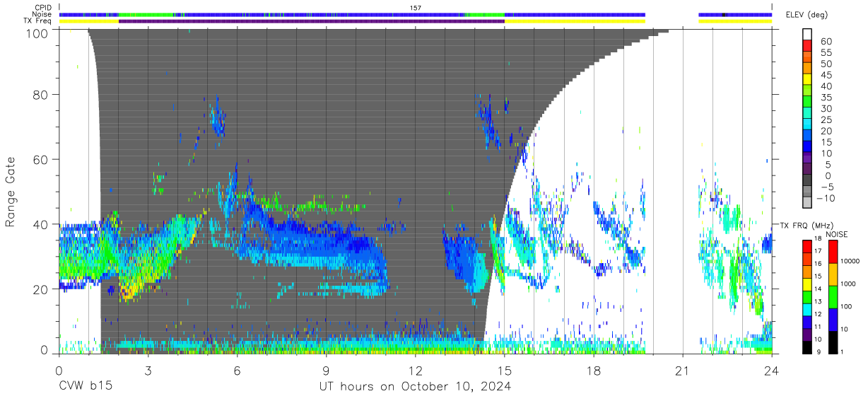868x401 pixels.
Task: Click the 40 range gate tick label
Action: [41, 224]
